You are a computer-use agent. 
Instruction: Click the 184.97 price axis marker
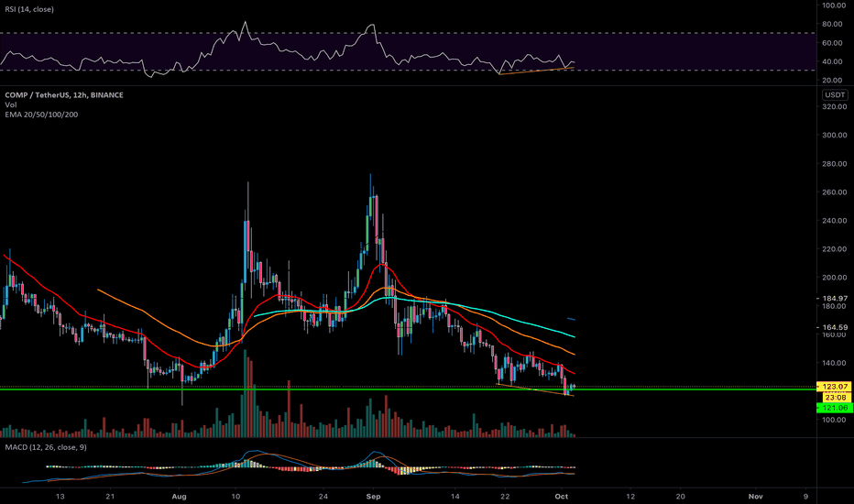coord(835,298)
